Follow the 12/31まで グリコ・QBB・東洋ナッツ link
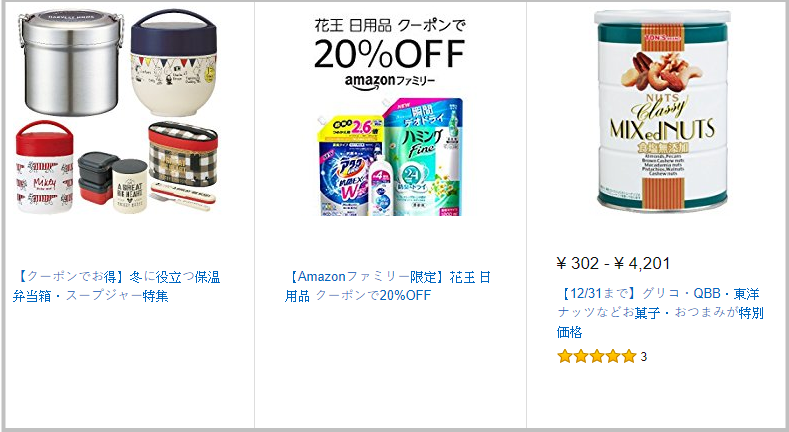 tap(660, 313)
